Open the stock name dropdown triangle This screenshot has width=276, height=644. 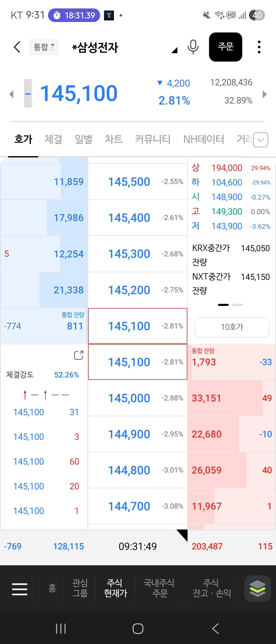click(x=175, y=50)
